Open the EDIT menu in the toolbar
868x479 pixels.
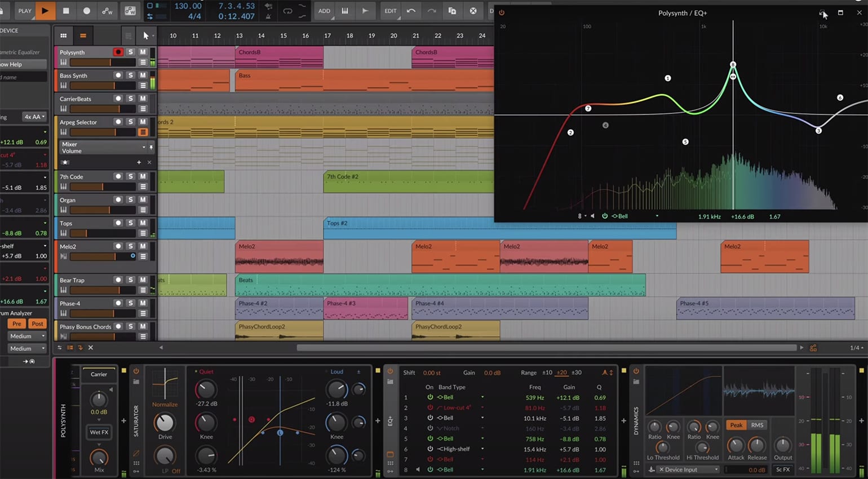coord(391,11)
